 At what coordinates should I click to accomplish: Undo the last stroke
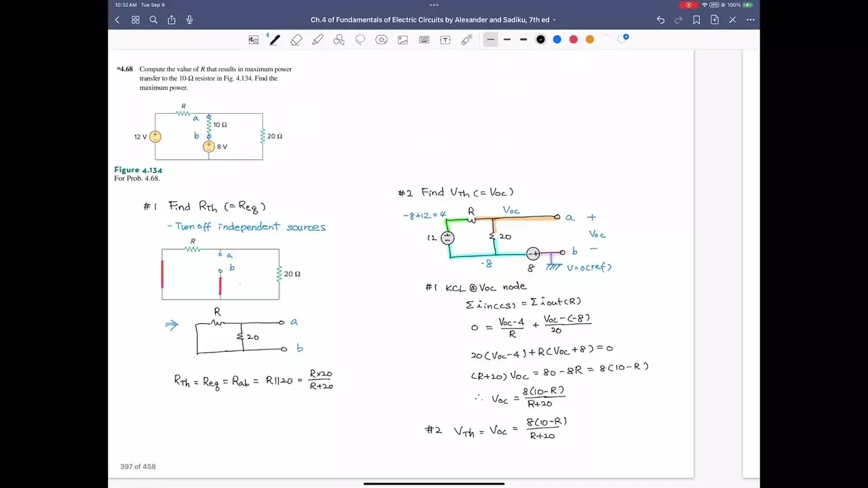pos(660,20)
